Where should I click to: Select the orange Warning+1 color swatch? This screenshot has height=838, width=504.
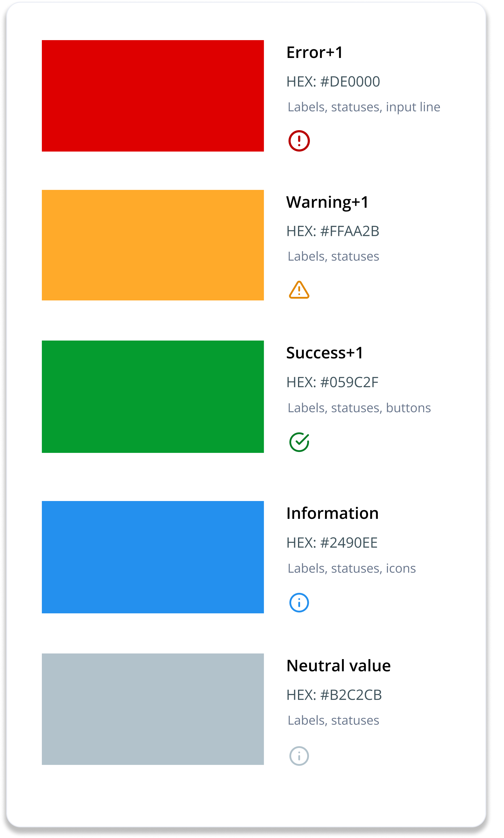[153, 245]
